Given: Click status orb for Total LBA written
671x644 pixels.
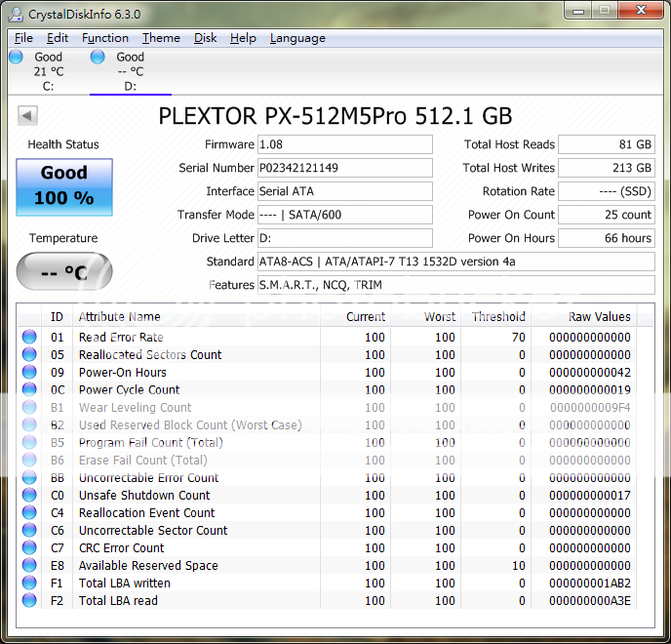Looking at the screenshot, I should (x=29, y=583).
